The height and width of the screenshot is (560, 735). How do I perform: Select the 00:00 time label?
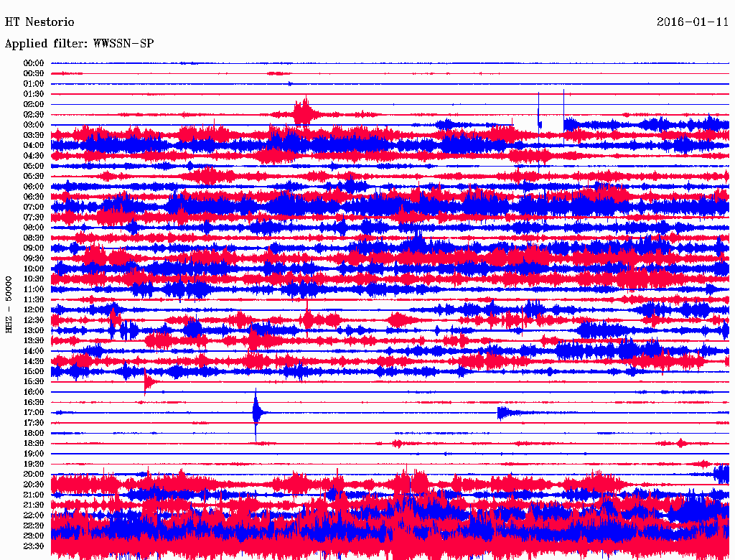[x=34, y=63]
